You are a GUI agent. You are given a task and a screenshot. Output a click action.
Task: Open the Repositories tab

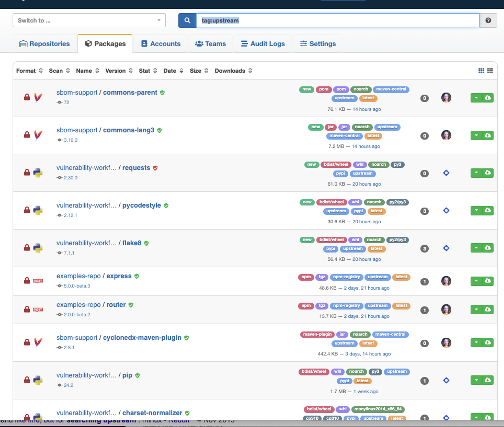(44, 44)
